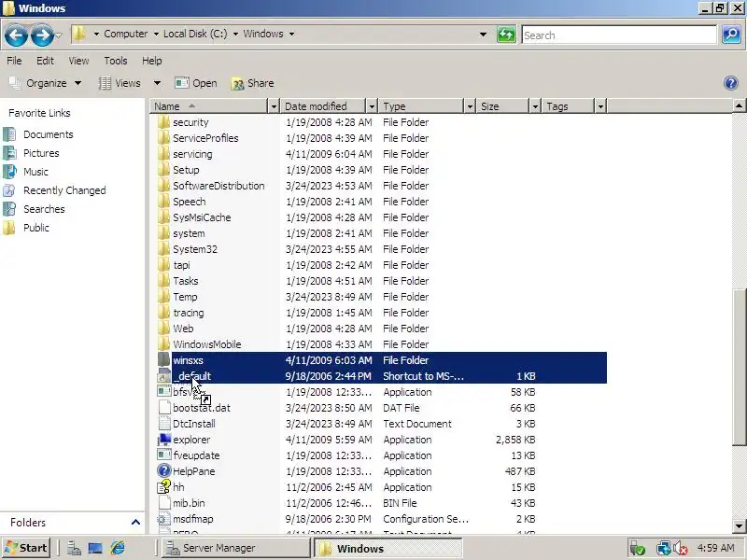
Task: Open the Size column filter dropdown
Action: (535, 106)
